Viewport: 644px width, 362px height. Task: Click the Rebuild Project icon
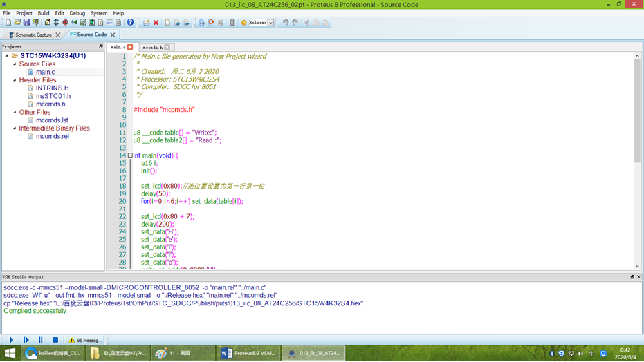(211, 23)
